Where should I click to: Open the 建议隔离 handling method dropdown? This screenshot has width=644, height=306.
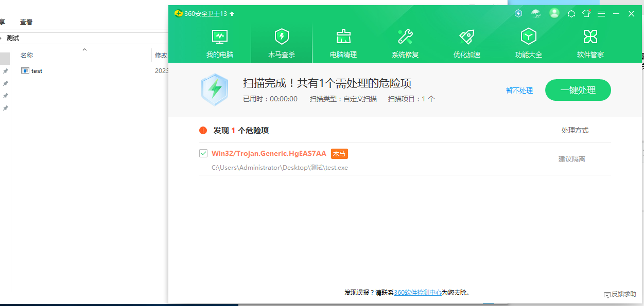click(x=572, y=159)
